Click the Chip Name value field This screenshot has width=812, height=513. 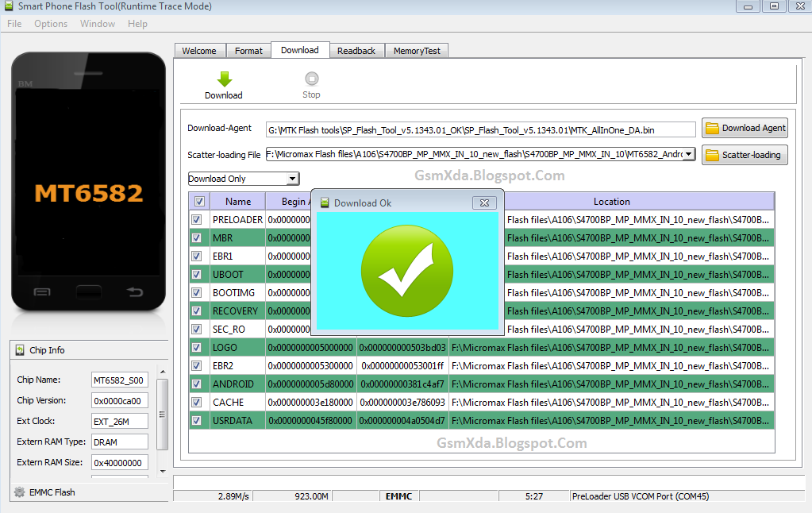click(120, 380)
